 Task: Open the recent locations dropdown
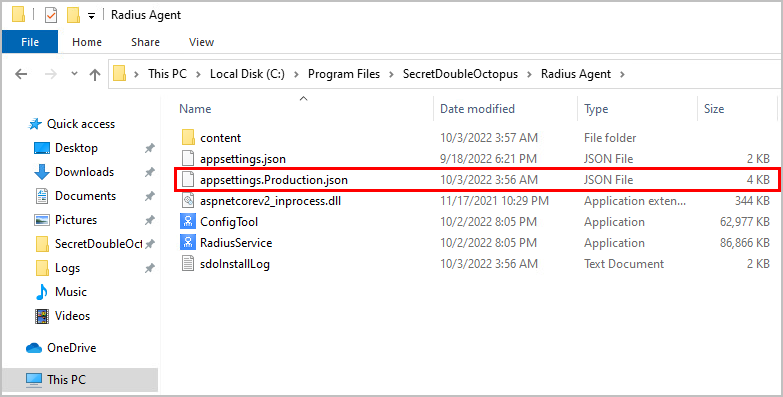click(74, 74)
